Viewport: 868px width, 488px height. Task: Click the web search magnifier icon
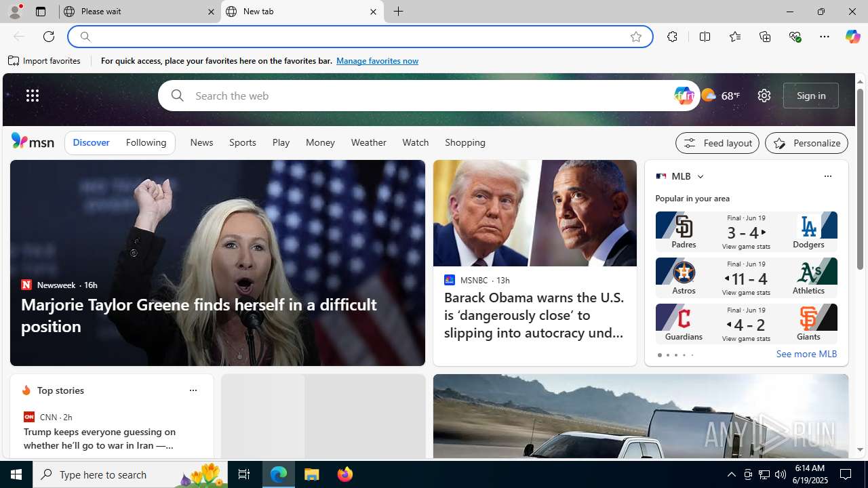177,96
